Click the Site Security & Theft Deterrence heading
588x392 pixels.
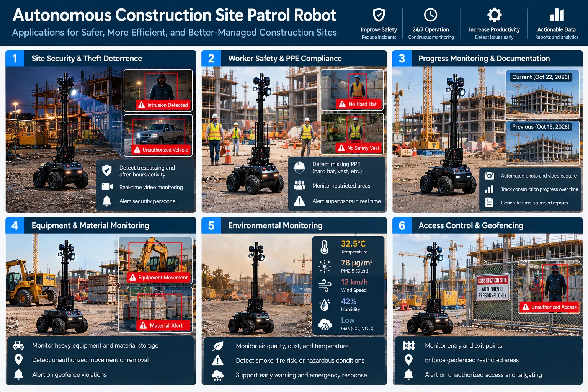click(x=87, y=59)
